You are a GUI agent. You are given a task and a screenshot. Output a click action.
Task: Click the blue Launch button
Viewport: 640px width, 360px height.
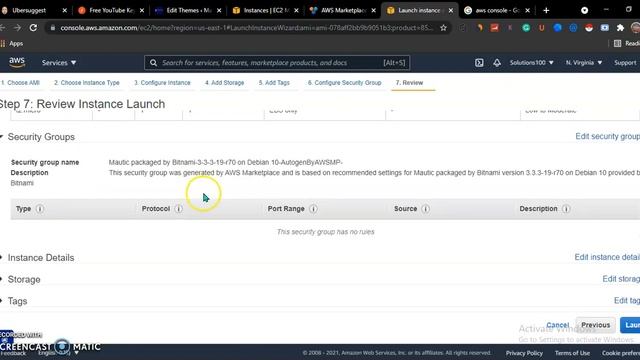[630, 325]
